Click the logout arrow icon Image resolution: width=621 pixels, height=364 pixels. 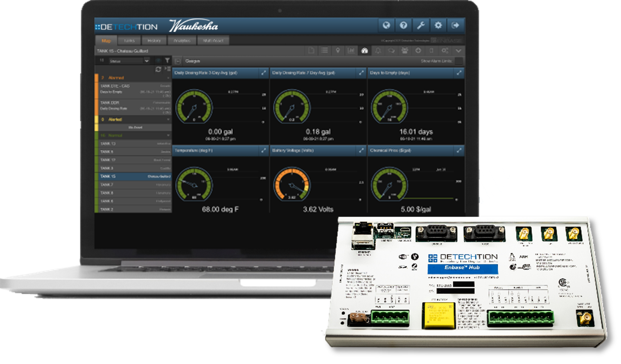[455, 25]
